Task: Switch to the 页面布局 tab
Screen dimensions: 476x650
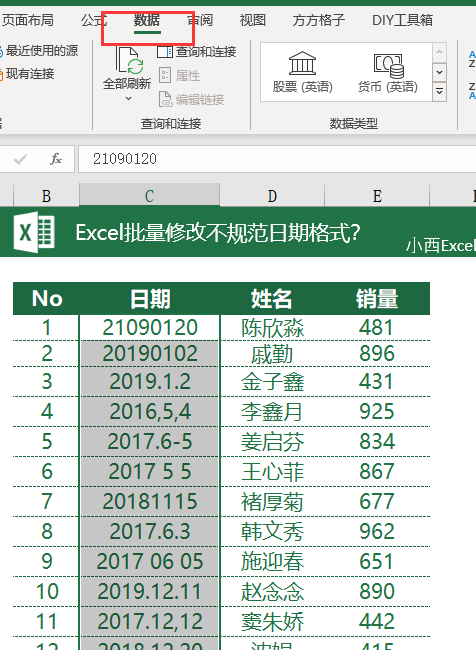Action: (x=27, y=20)
